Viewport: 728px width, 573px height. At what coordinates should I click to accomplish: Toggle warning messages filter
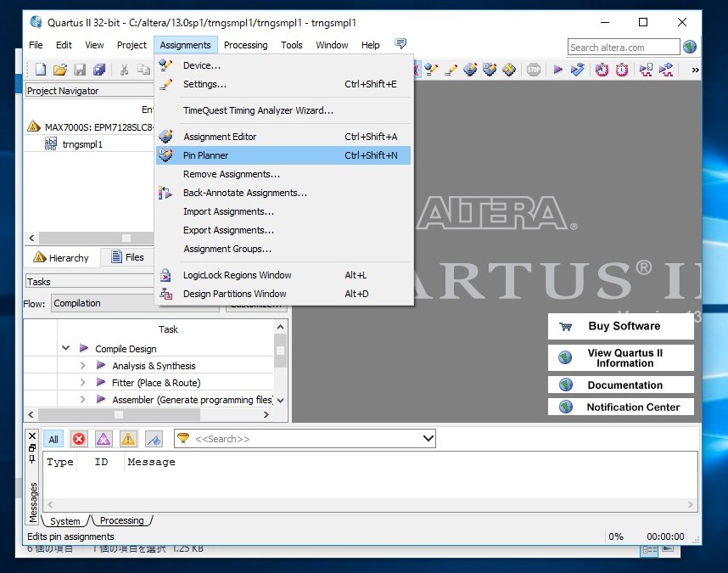[x=128, y=439]
